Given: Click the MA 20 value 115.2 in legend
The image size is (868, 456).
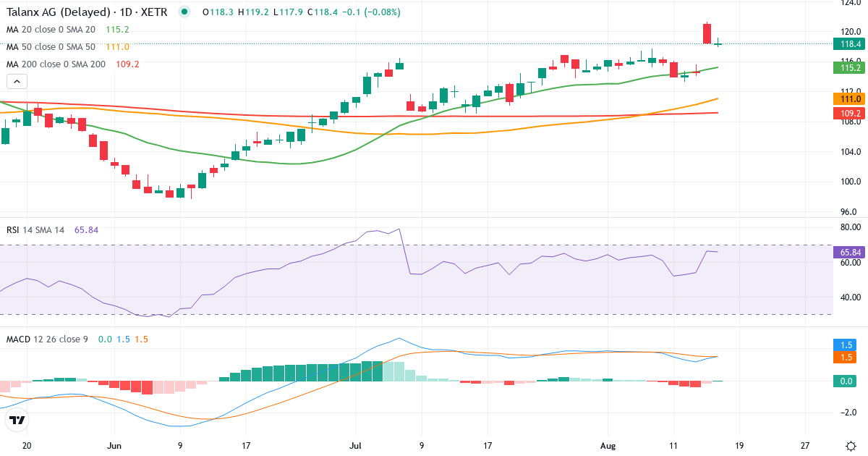Looking at the screenshot, I should coord(117,30).
